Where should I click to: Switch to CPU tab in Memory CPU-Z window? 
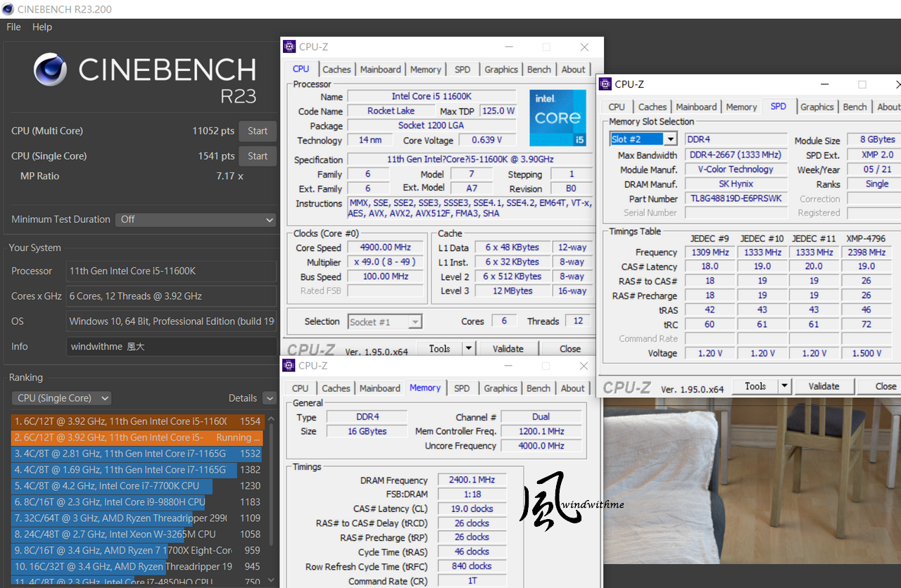pyautogui.click(x=301, y=388)
